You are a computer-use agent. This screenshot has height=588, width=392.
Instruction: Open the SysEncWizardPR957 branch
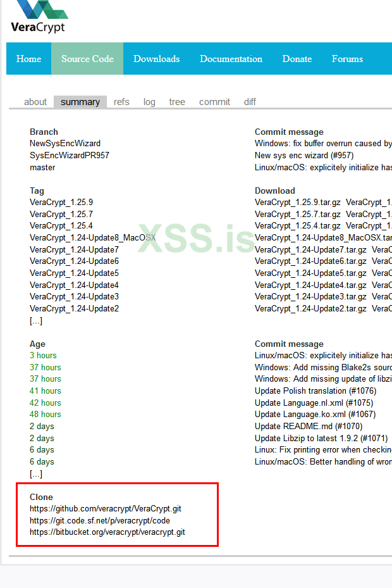tap(70, 155)
